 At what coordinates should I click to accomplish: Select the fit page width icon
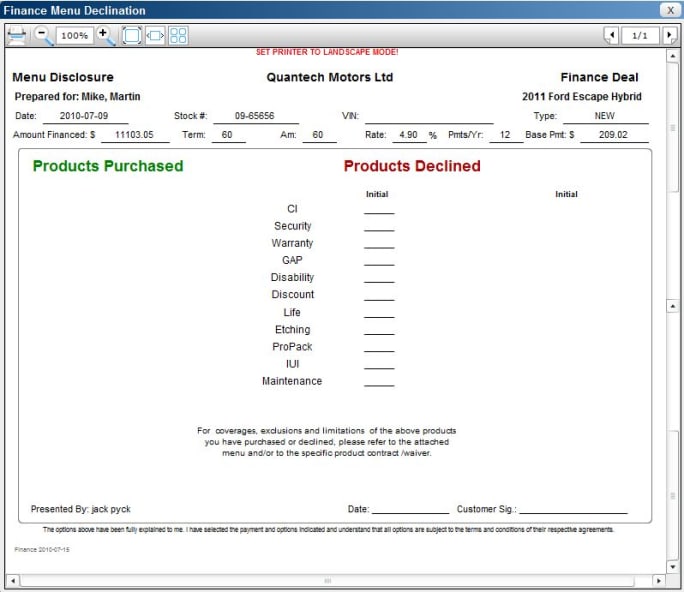(155, 36)
